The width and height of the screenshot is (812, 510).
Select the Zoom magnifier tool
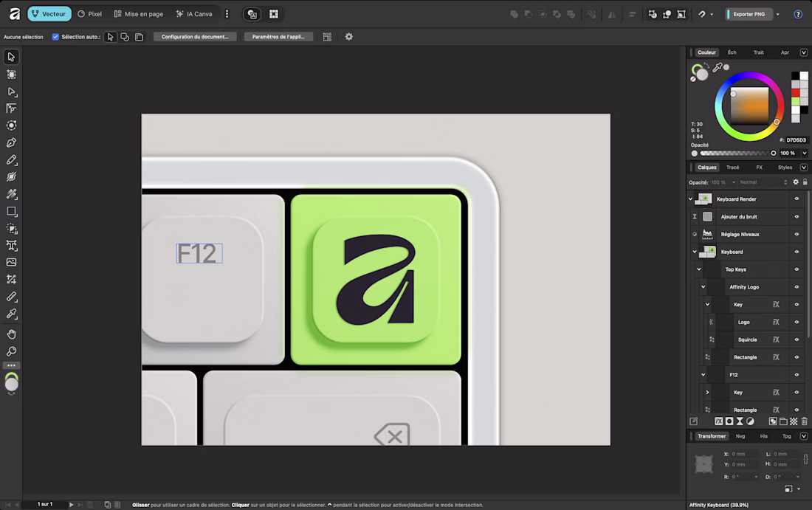(11, 351)
